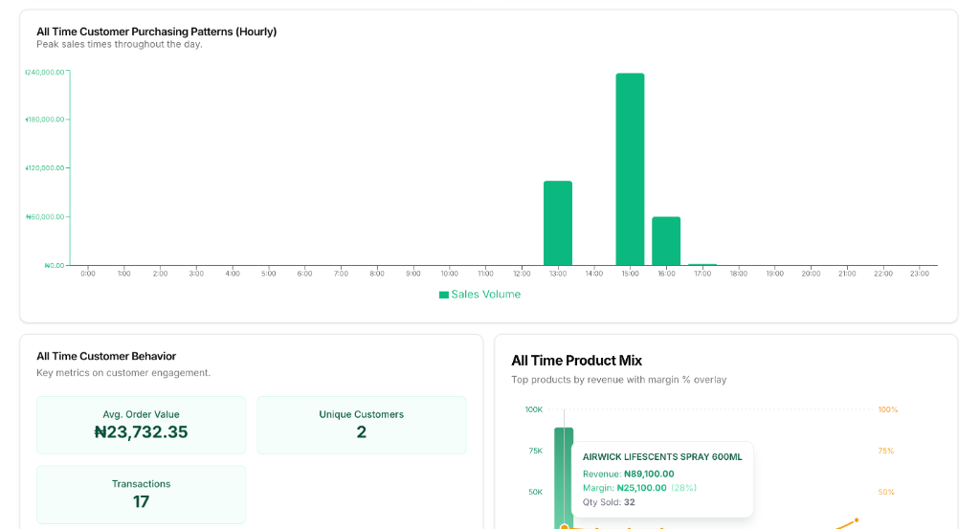Image resolution: width=980 pixels, height=529 pixels.
Task: Click the 100% margin axis label
Action: [x=887, y=409]
